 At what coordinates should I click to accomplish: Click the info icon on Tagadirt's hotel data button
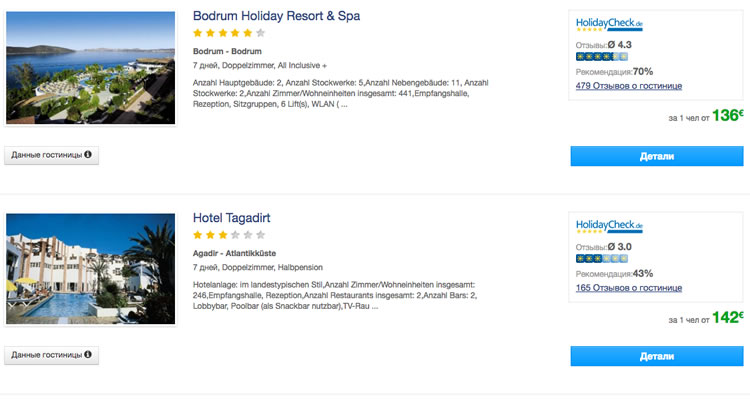pyautogui.click(x=89, y=355)
